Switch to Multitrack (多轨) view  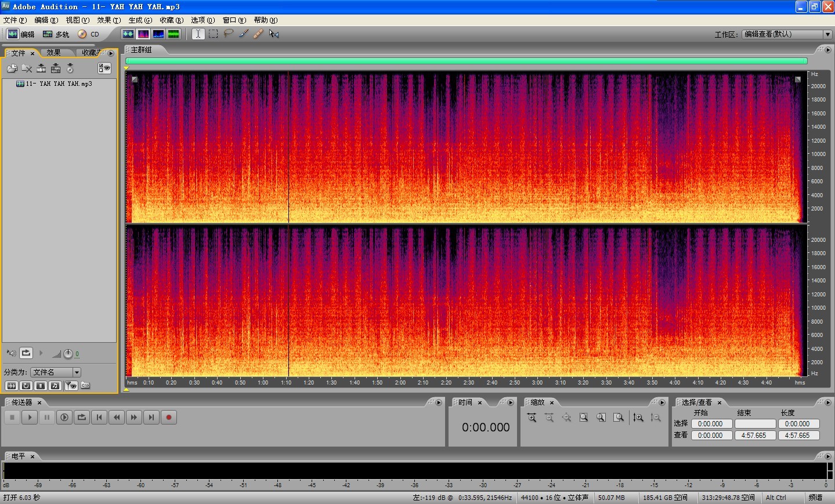tap(56, 34)
